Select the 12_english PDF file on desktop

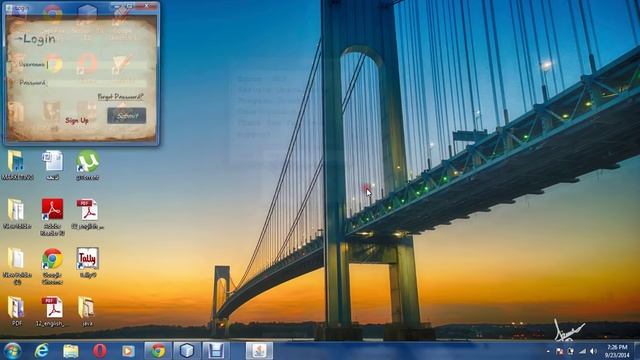point(52,311)
